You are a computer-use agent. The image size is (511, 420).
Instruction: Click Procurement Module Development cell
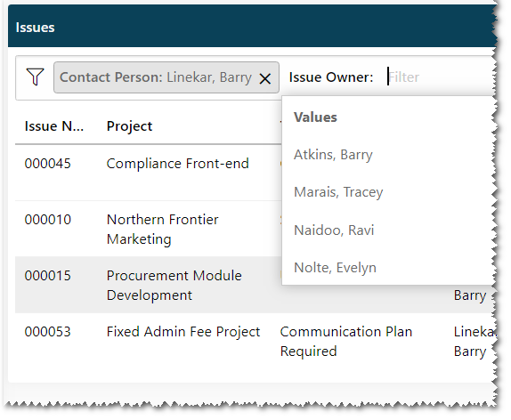(174, 286)
